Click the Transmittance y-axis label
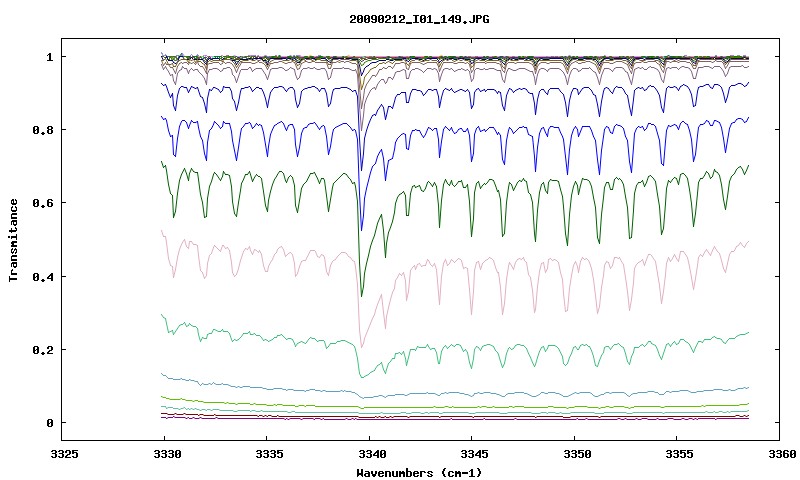800x480 pixels. 13,240
